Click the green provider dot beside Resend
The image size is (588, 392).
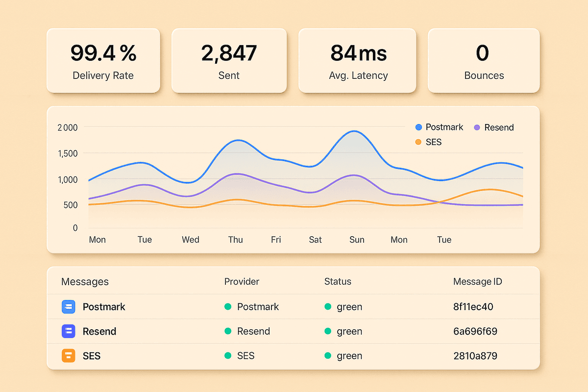(x=227, y=331)
